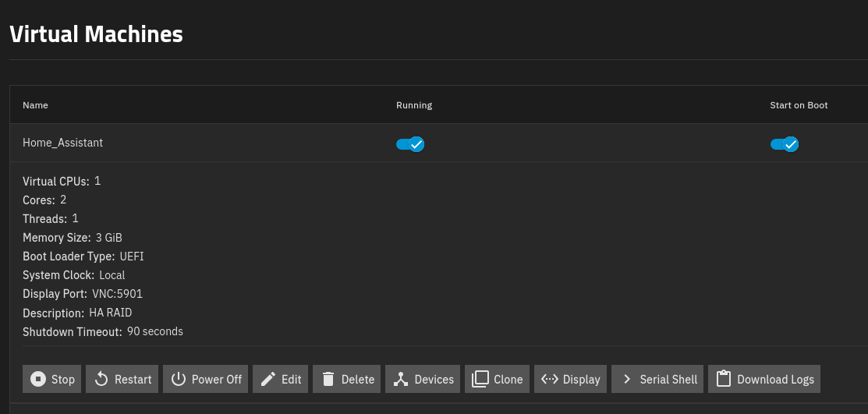
Task: Open the VM Display viewer
Action: tap(570, 379)
